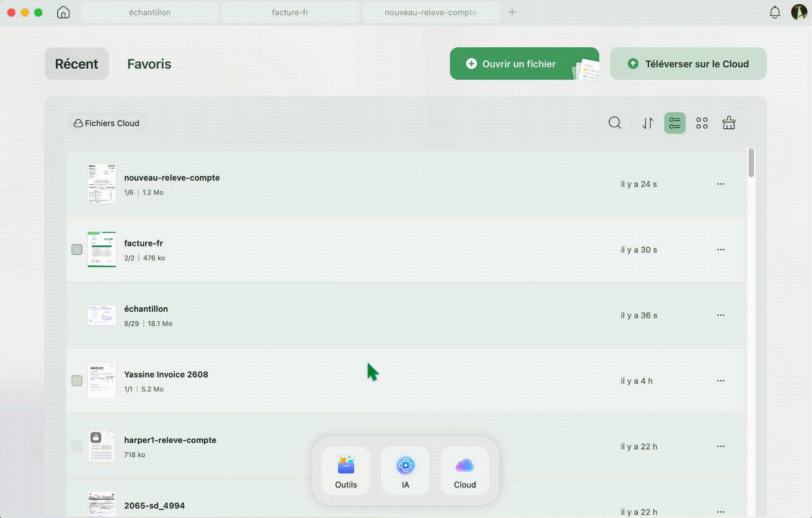This screenshot has width=812, height=518.
Task: Click the 'il y a 4 h' timestamp
Action: 636,381
